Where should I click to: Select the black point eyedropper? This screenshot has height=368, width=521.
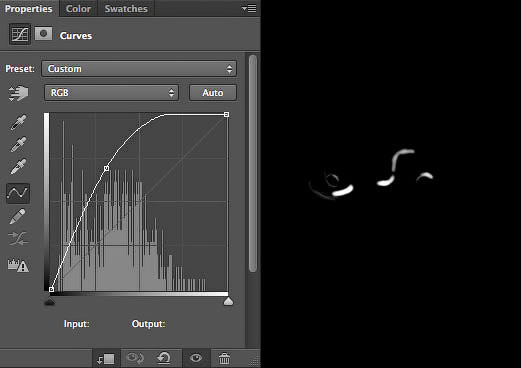pos(18,122)
